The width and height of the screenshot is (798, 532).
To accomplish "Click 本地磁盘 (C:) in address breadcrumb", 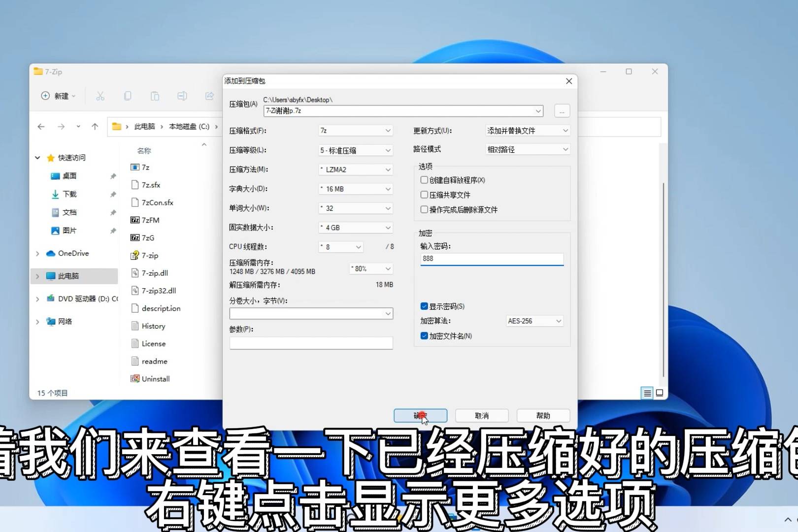I will [x=189, y=127].
